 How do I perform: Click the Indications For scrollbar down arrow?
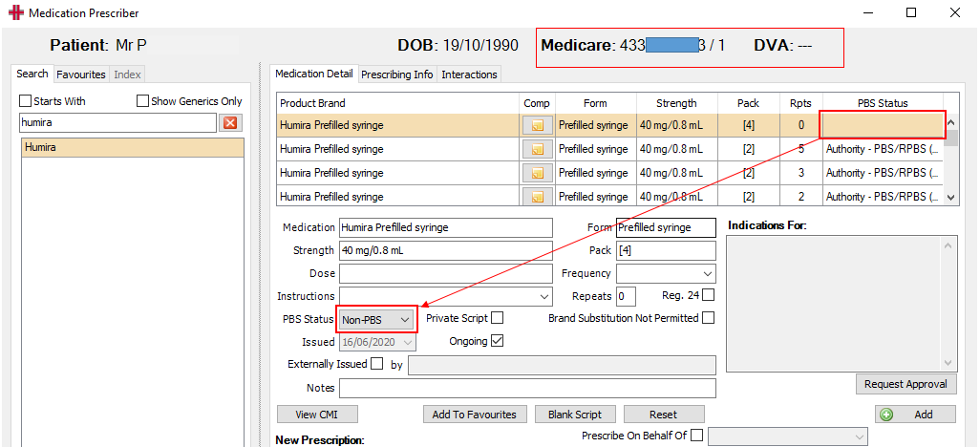[949, 363]
